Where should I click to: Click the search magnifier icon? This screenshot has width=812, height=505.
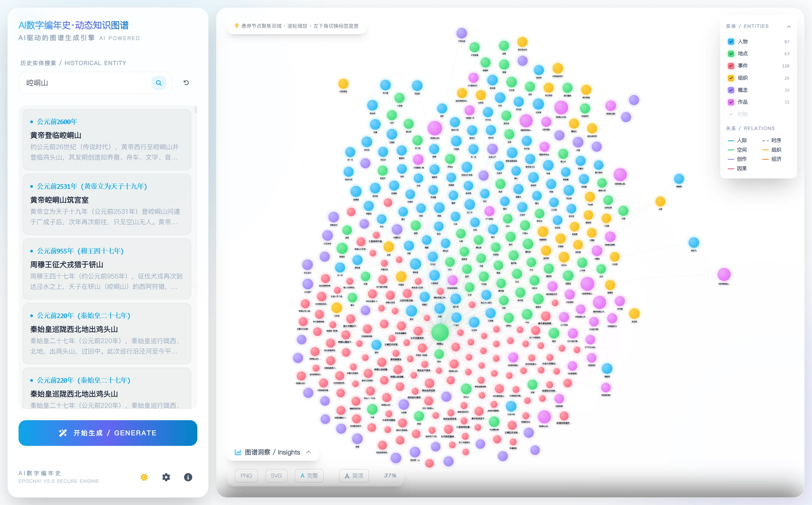pos(159,83)
